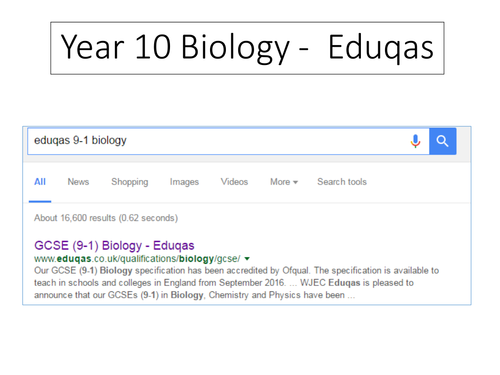Click the 'About 16,600 results' stats text
Viewport: 500px width, 375px height.
[x=106, y=218]
